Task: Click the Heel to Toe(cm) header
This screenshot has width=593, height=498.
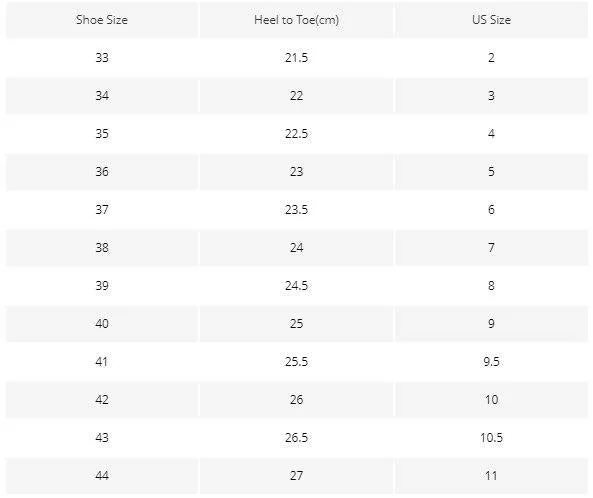Action: 296,20
